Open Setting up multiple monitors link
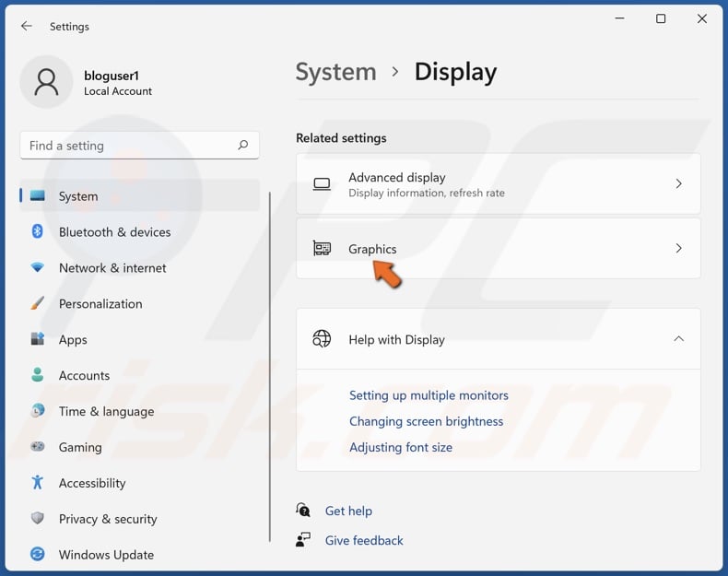 429,395
